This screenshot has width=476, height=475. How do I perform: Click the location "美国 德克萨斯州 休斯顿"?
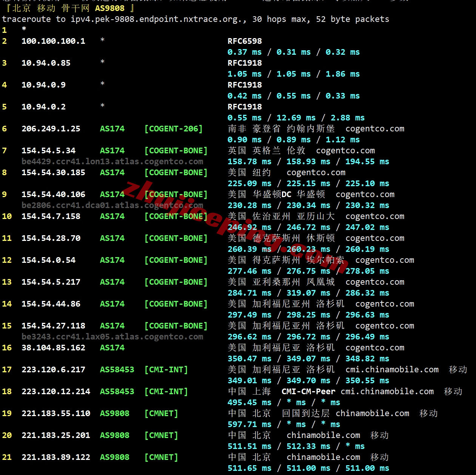281,238
